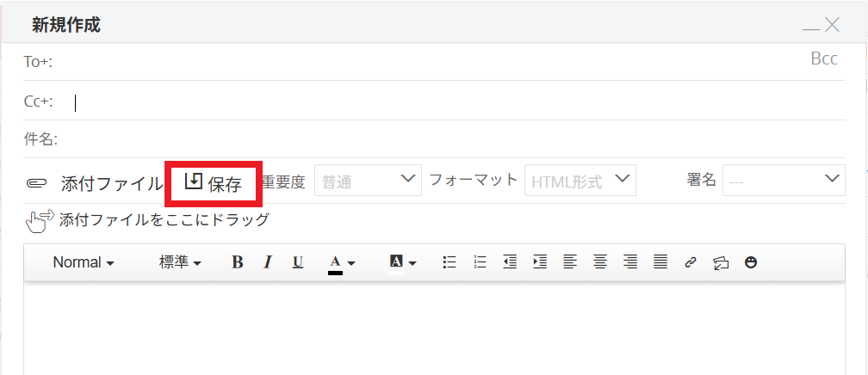Open the background highlight color picker
868x375 pixels.
coord(402,263)
